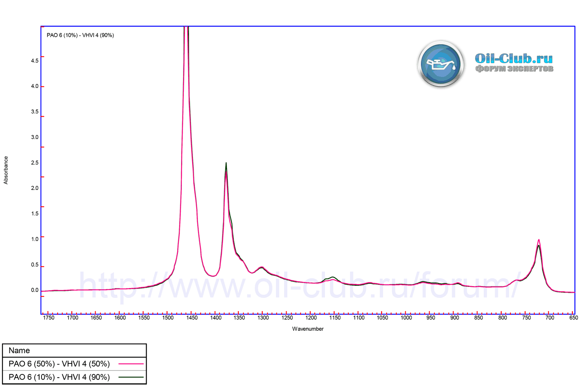Click the 1.0 absorbance tick label
Viewport: 588px width, 385px height.
(35, 239)
